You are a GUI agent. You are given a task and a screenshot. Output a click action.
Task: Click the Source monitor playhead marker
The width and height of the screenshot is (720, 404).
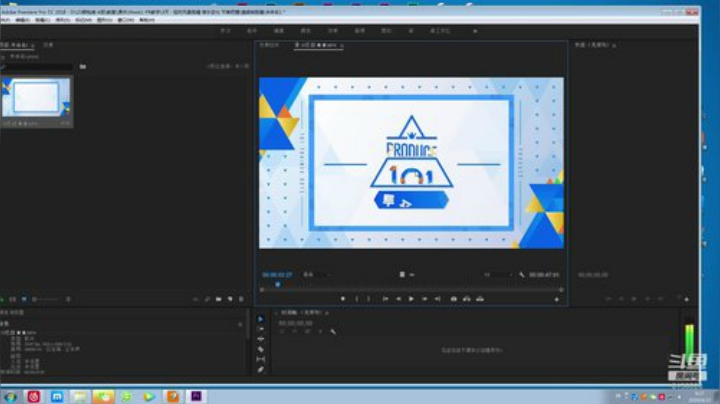277,285
